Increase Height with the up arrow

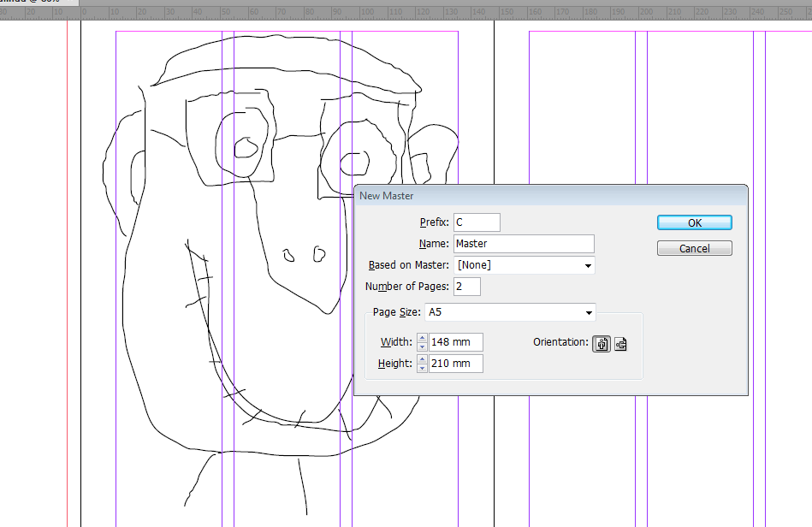click(422, 359)
